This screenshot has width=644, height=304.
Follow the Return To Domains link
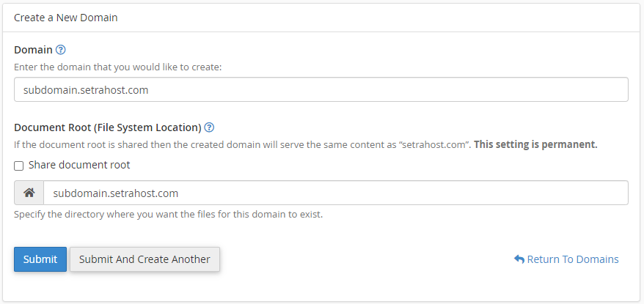(566, 259)
